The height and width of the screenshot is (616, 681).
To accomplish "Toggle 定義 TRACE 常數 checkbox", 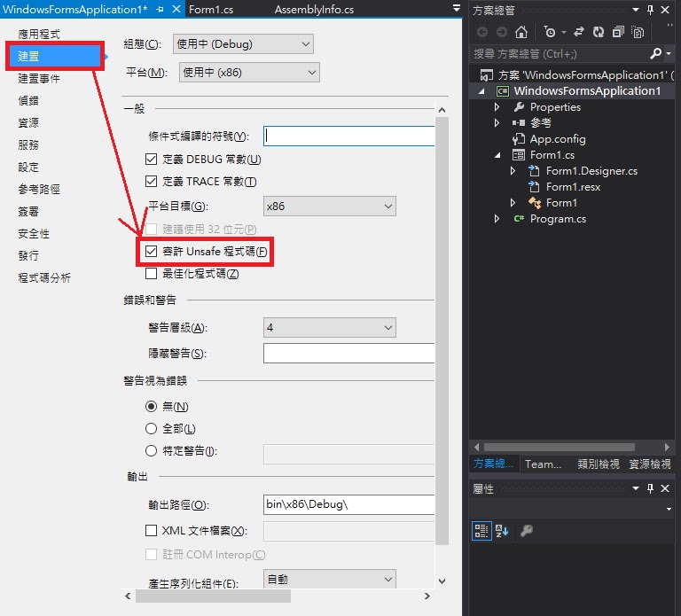I will click(x=151, y=182).
